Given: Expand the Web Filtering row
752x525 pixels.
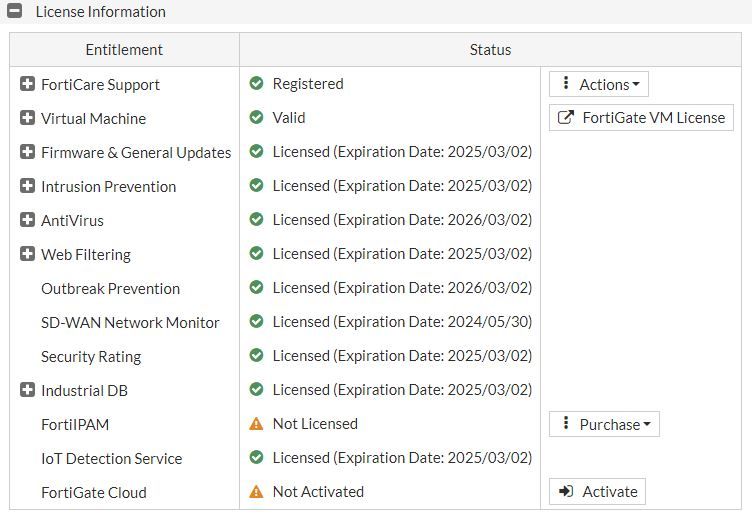Looking at the screenshot, I should pyautogui.click(x=28, y=254).
